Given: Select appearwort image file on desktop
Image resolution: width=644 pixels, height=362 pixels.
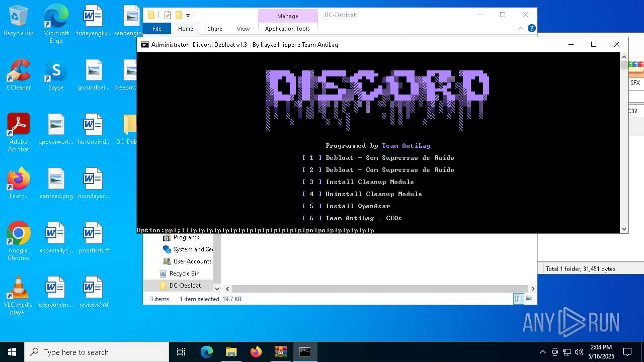Looking at the screenshot, I should point(56,130).
